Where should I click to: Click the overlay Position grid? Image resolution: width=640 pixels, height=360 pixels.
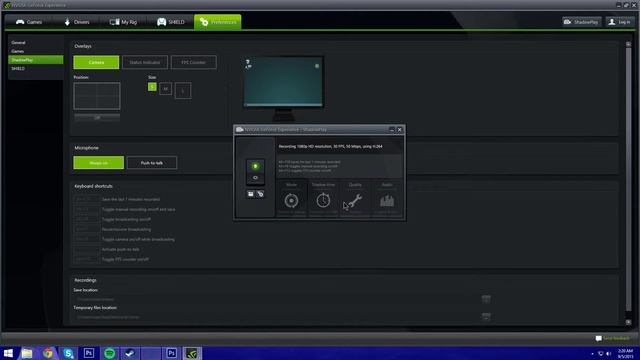[x=97, y=96]
